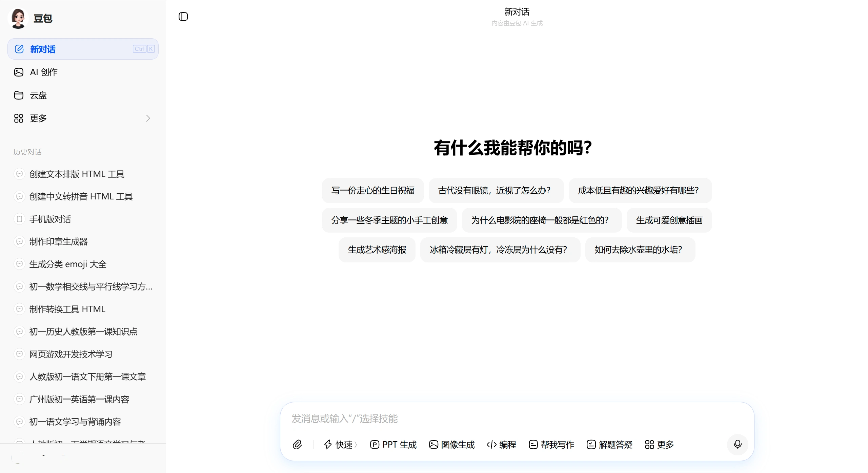
Task: Start voice input with the microphone icon
Action: click(x=737, y=445)
